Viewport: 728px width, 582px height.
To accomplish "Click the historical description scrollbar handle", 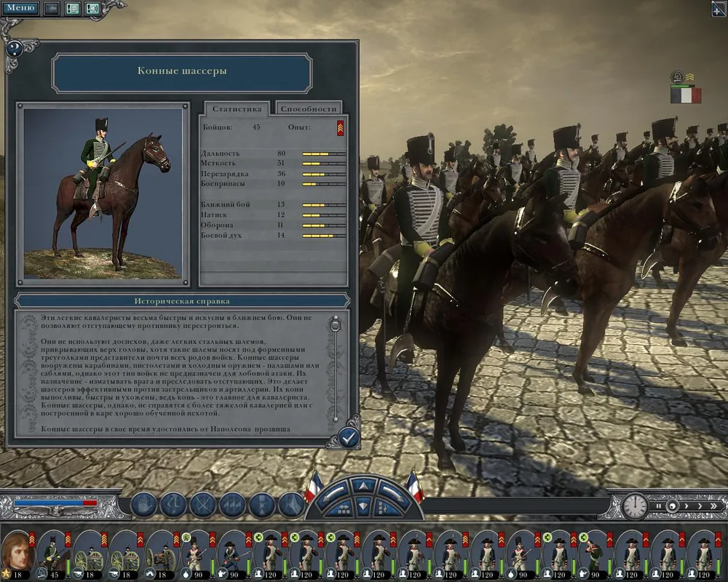I will coord(335,325).
